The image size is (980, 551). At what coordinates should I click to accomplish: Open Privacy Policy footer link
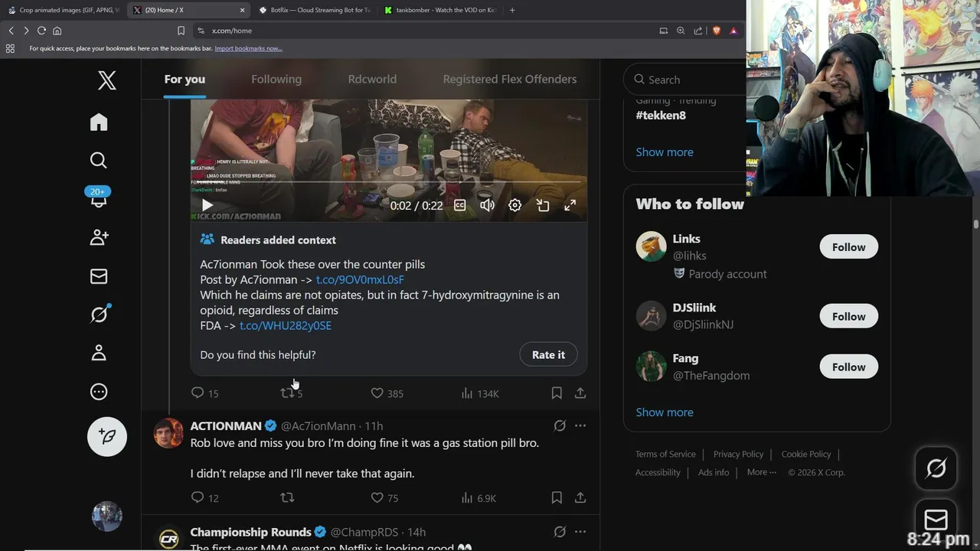coord(738,455)
